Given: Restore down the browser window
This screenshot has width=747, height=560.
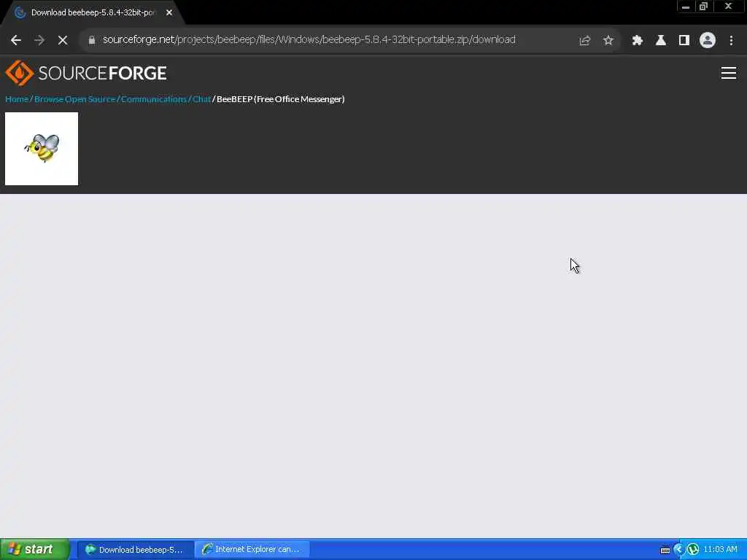Looking at the screenshot, I should pos(703,7).
